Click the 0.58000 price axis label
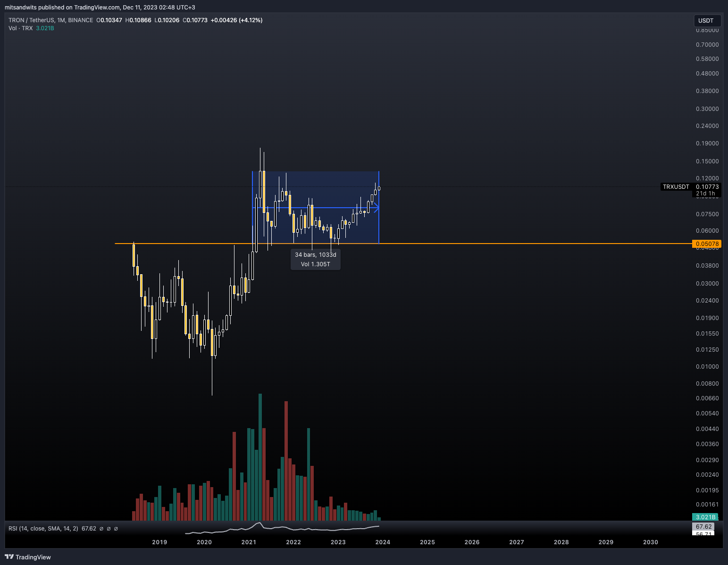 707,59
